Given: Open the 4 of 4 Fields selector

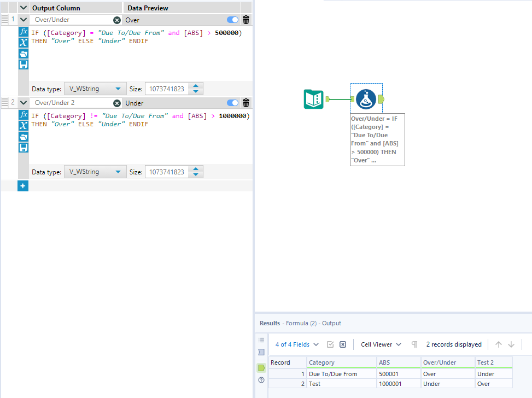Looking at the screenshot, I should point(294,344).
